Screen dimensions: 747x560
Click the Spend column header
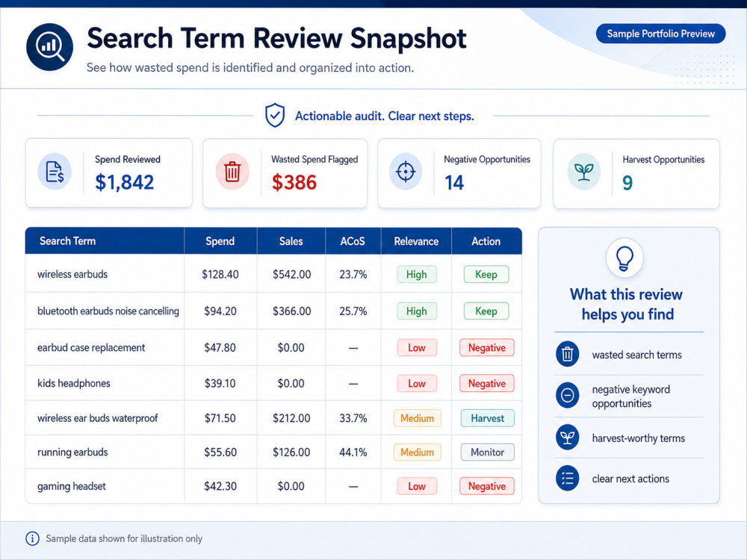click(x=220, y=241)
